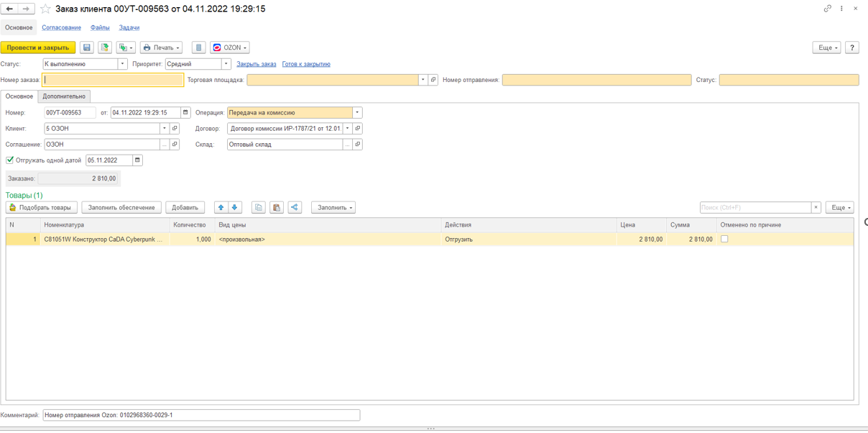The image size is (868, 433).
Task: Expand the Операция dropdown list
Action: tap(357, 112)
